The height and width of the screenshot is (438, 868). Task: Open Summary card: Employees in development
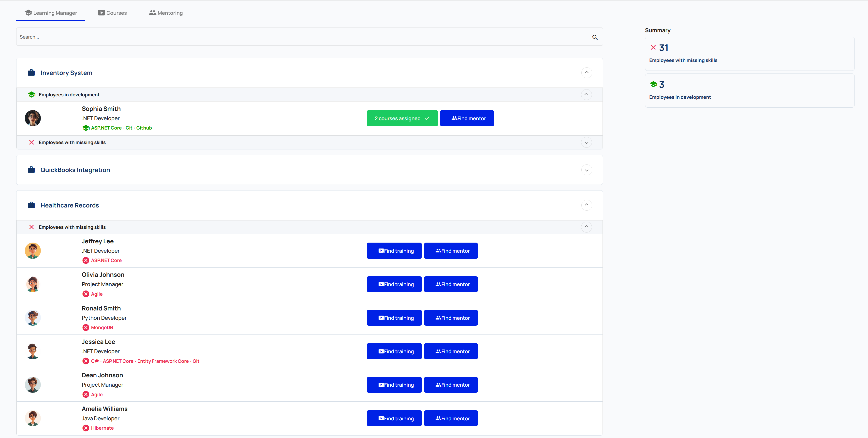pos(750,91)
